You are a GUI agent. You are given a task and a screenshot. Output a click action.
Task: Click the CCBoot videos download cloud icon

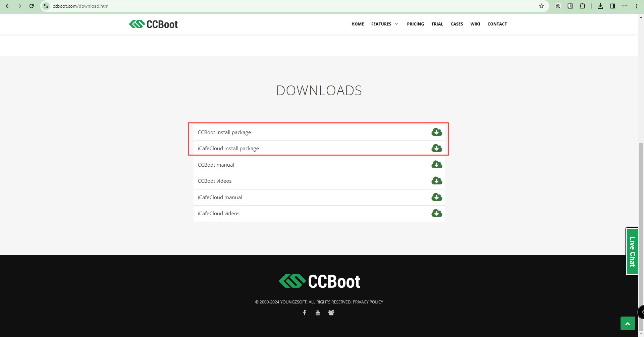coord(437,181)
